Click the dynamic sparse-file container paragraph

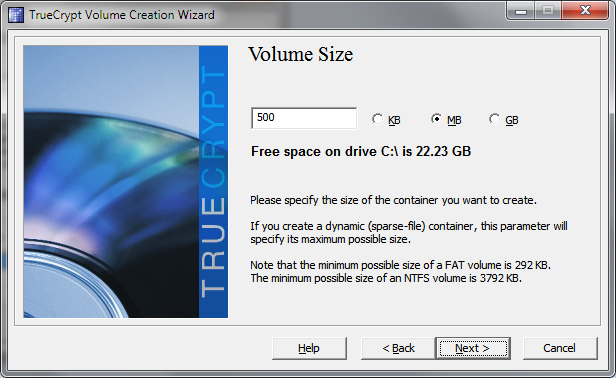point(409,233)
